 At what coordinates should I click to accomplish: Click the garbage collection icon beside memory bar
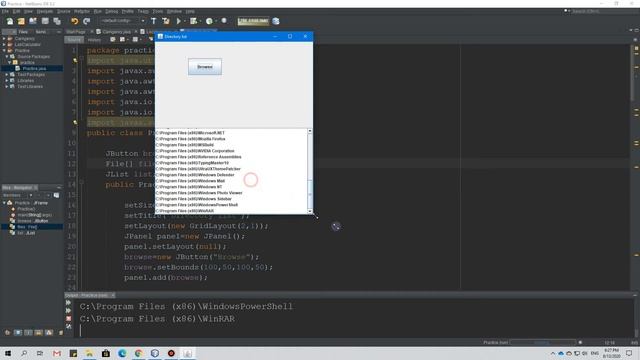276,21
